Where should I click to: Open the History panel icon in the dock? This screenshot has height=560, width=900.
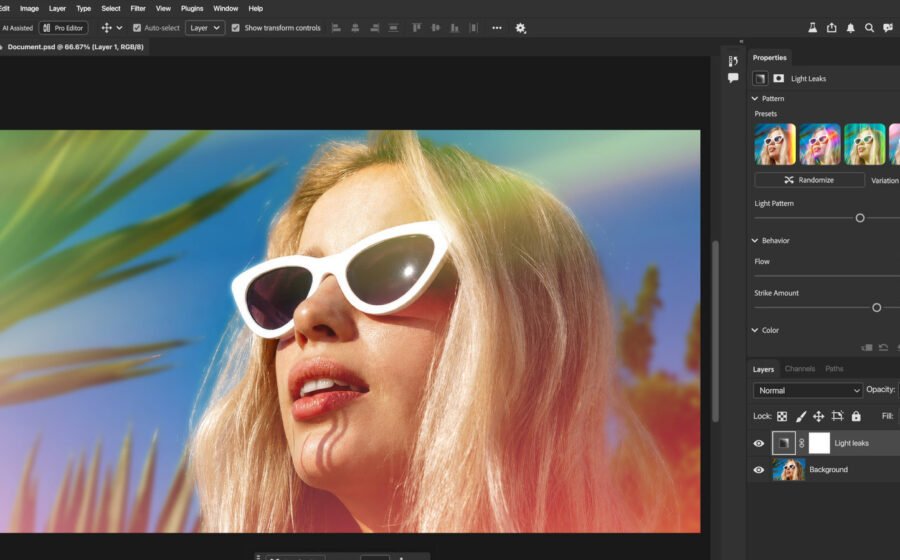click(733, 61)
